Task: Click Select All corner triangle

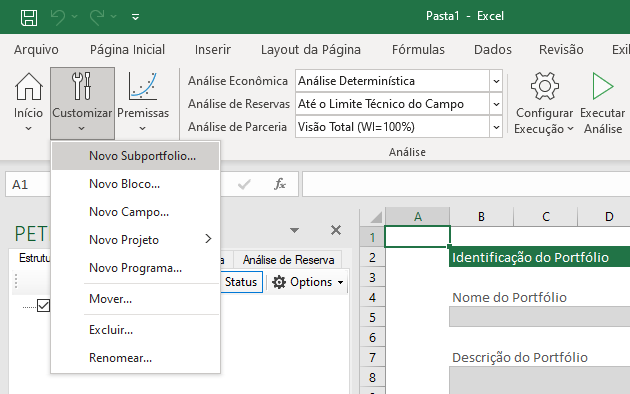Action: click(x=375, y=217)
